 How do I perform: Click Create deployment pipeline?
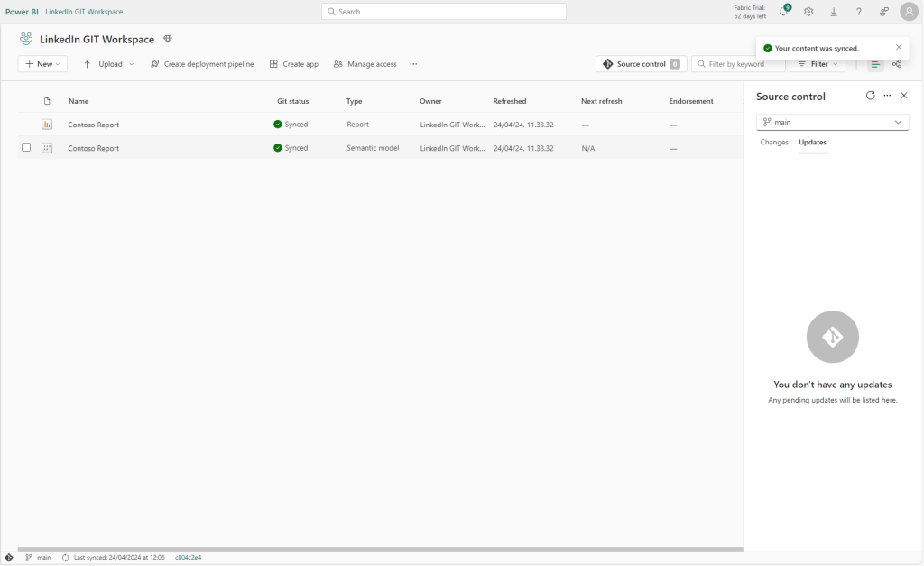202,64
